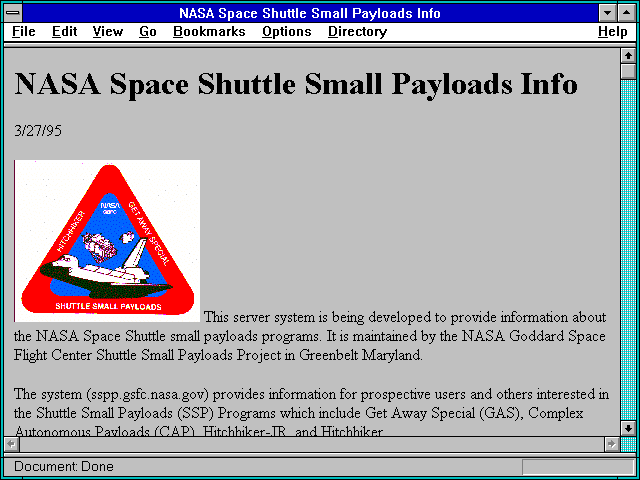Viewport: 640px width, 480px height.
Task: Click the horizontal scrollbar right arrow
Action: tap(611, 444)
